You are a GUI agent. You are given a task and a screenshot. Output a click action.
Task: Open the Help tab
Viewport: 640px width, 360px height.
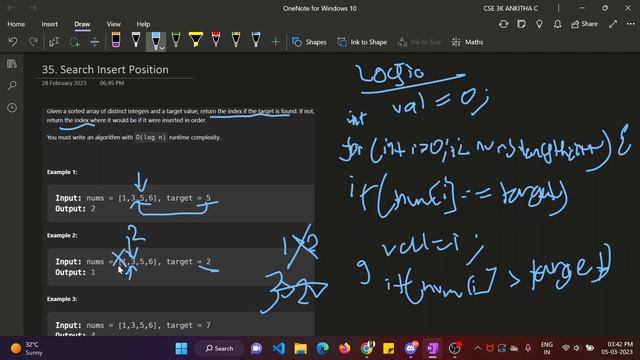coord(143,24)
